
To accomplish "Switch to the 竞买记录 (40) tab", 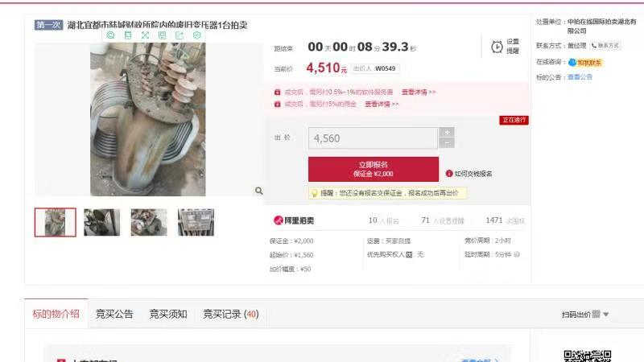I will [231, 315].
